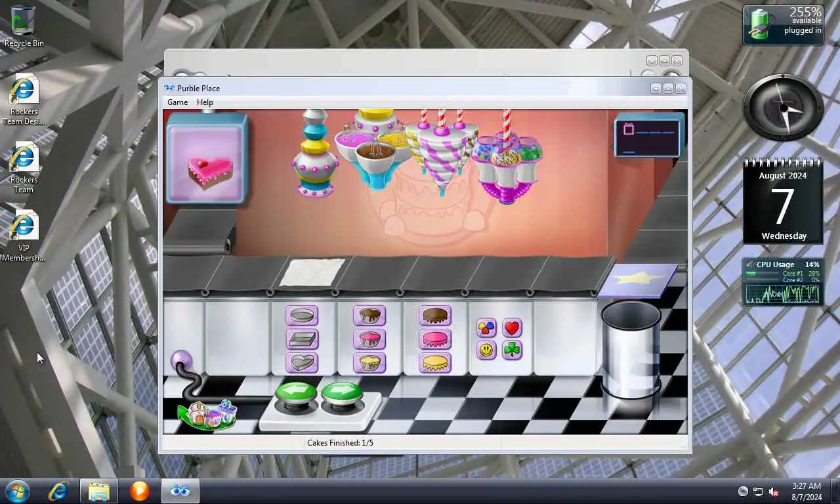Select the round cake pan button
Viewport: 840px width, 504px height.
pos(302,316)
